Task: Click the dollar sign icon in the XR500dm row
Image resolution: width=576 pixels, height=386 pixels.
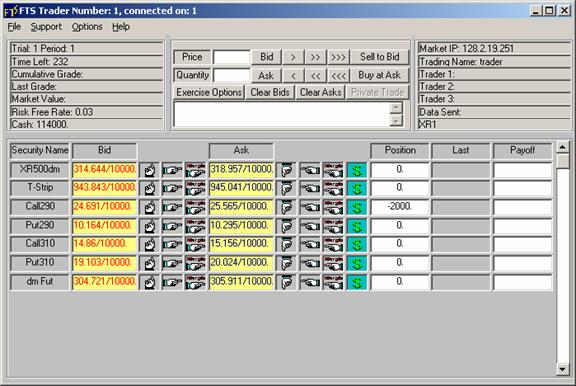Action: tap(357, 170)
